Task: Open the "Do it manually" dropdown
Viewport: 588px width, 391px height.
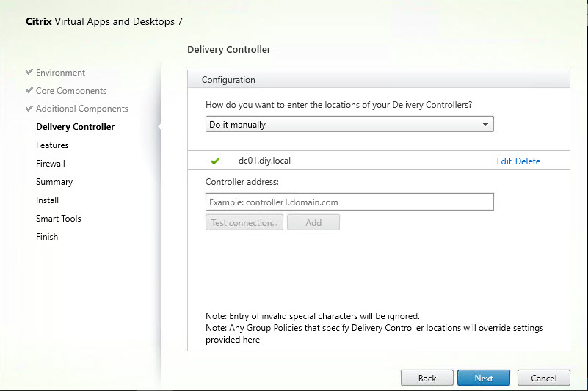Action: click(349, 125)
